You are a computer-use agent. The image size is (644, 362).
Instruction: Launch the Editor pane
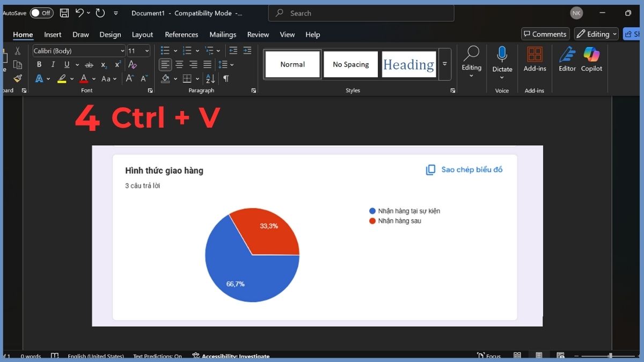[x=567, y=59]
